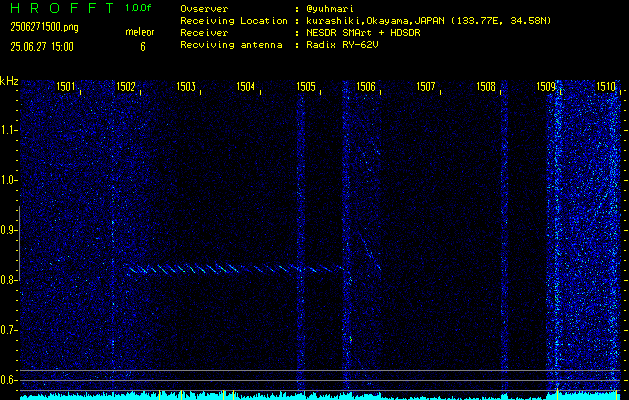Click the 0.9 kHz axis label

pos(9,230)
